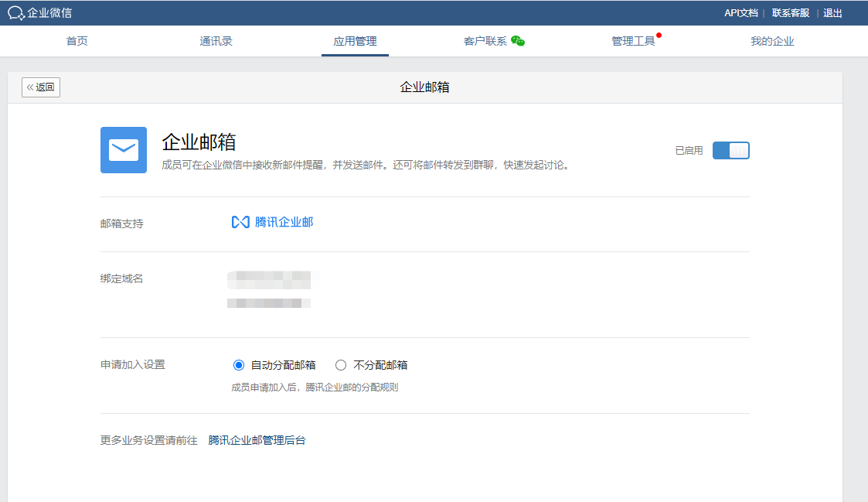The width and height of the screenshot is (868, 502).
Task: Click the second bound domain under 绑定域名
Action: 269,302
